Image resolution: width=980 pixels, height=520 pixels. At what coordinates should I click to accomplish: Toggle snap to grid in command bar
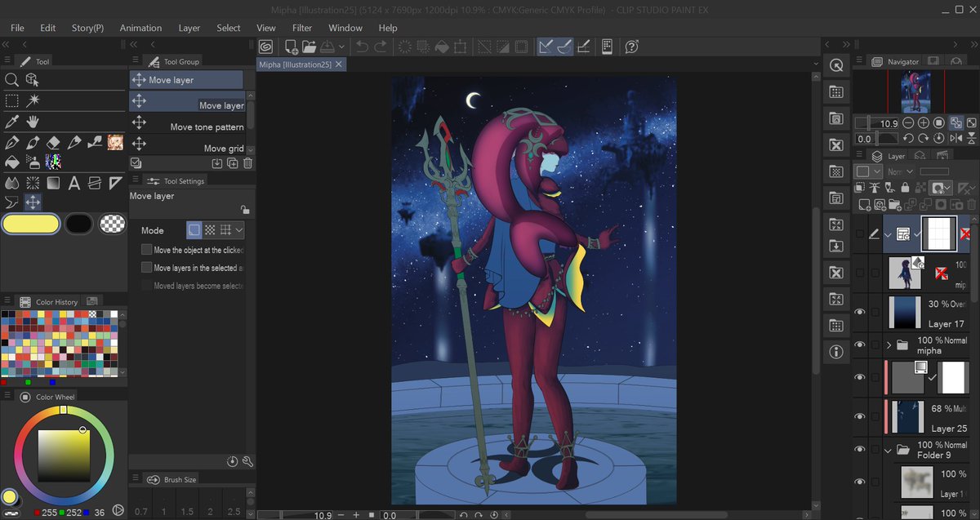click(584, 47)
